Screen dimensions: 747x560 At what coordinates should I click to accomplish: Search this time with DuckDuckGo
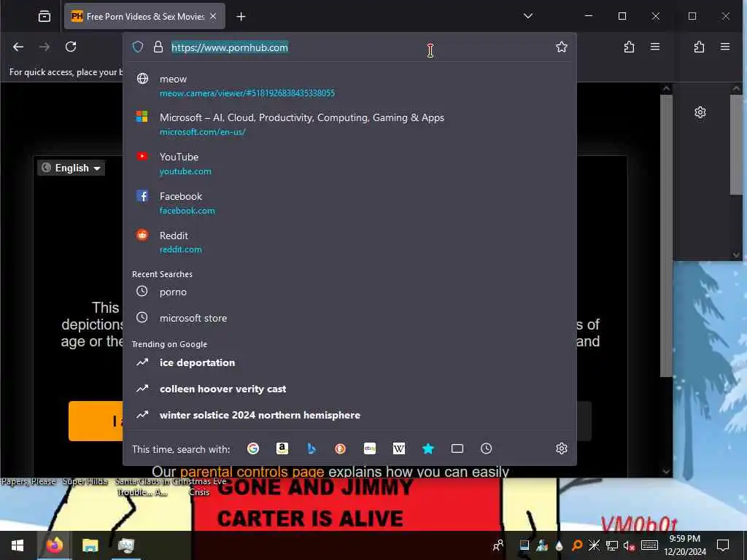340,448
